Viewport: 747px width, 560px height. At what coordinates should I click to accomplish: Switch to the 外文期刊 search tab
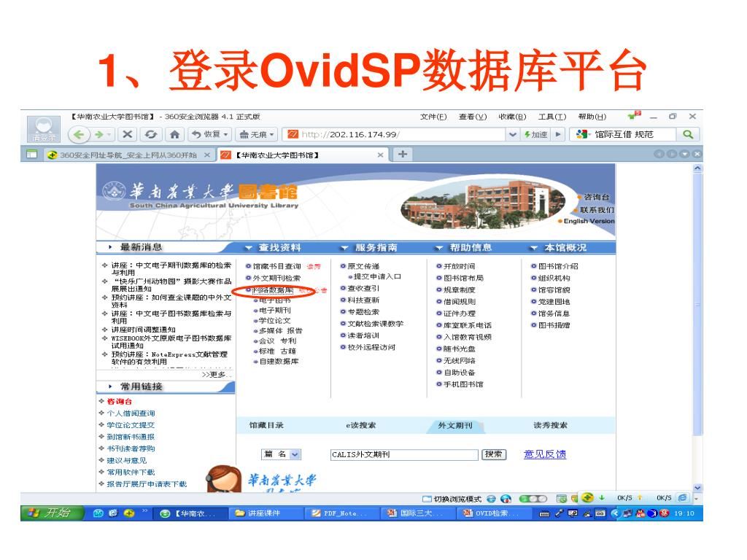pyautogui.click(x=455, y=426)
